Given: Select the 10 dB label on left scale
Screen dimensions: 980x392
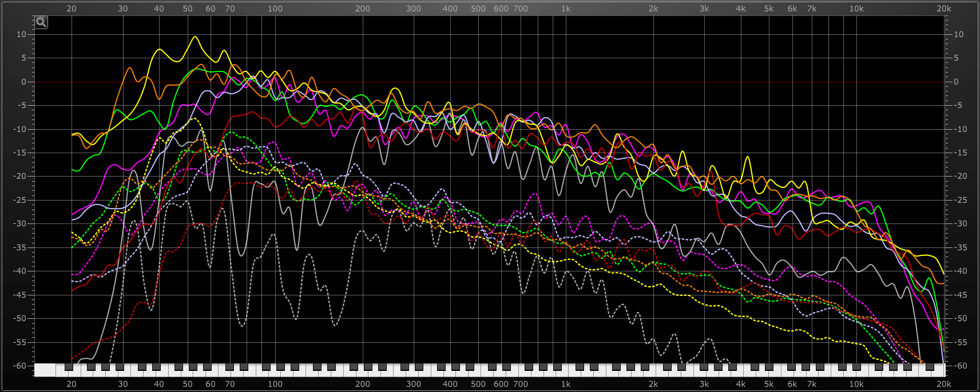Looking at the screenshot, I should pyautogui.click(x=22, y=34).
